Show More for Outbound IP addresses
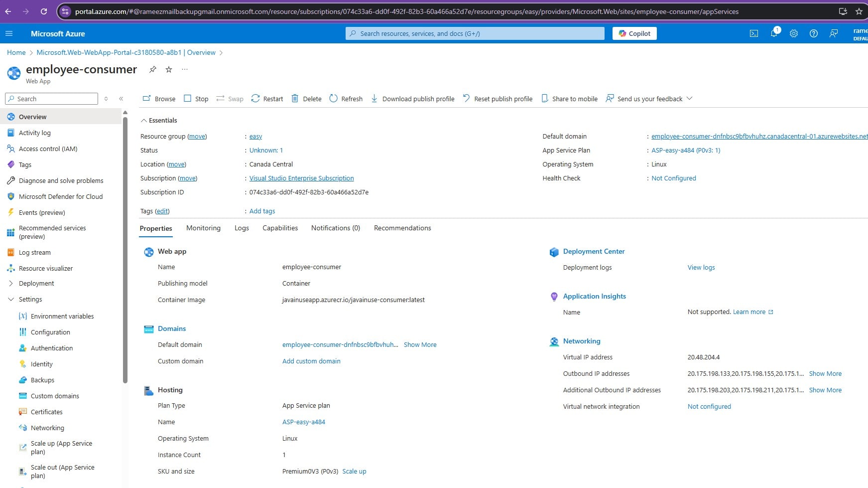The width and height of the screenshot is (868, 488). tap(825, 373)
